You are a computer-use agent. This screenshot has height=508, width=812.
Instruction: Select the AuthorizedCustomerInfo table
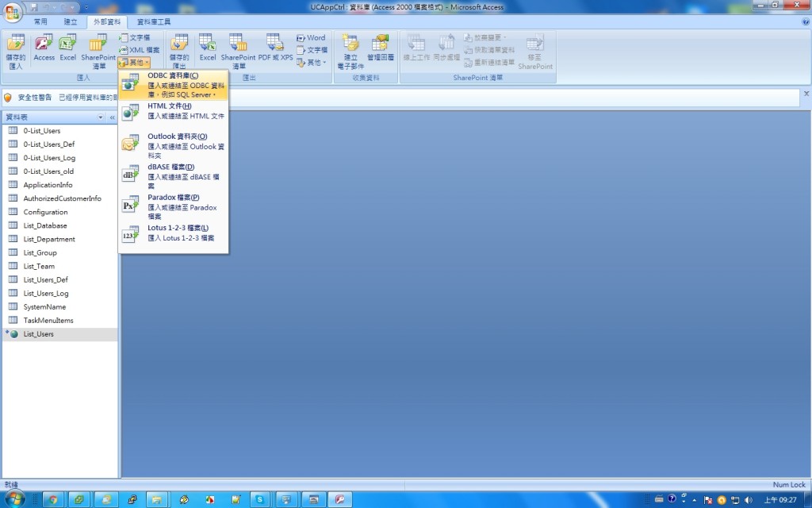tap(60, 198)
